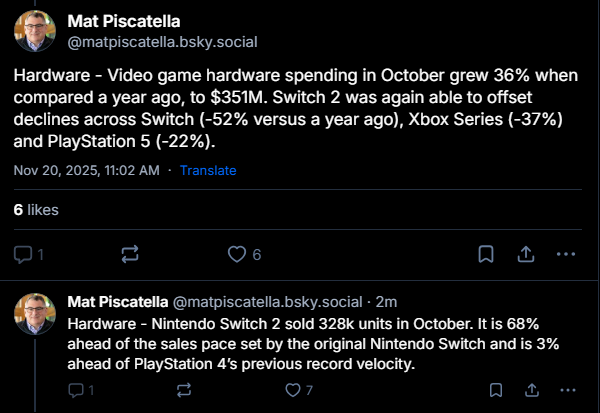600x413 pixels.
Task: Share the main post
Action: 526,254
